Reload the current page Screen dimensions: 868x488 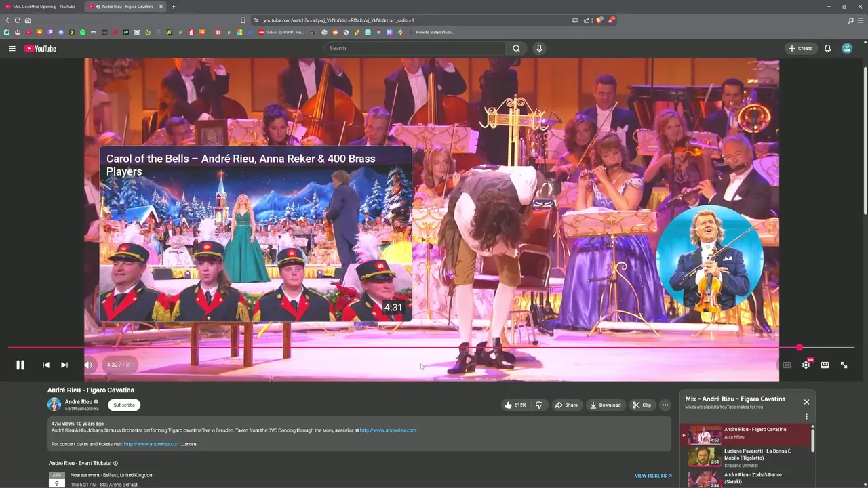pyautogui.click(x=18, y=20)
